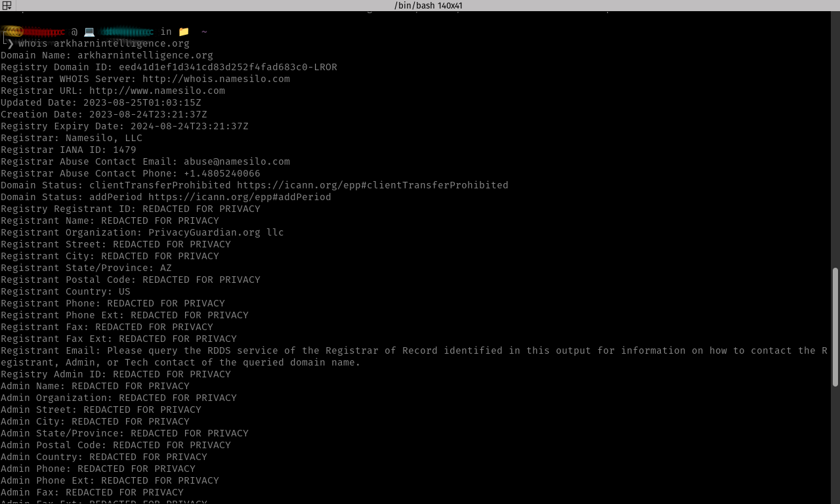Click the Registrant Fax: REDACTED line
840x504 pixels.
pyautogui.click(x=107, y=327)
